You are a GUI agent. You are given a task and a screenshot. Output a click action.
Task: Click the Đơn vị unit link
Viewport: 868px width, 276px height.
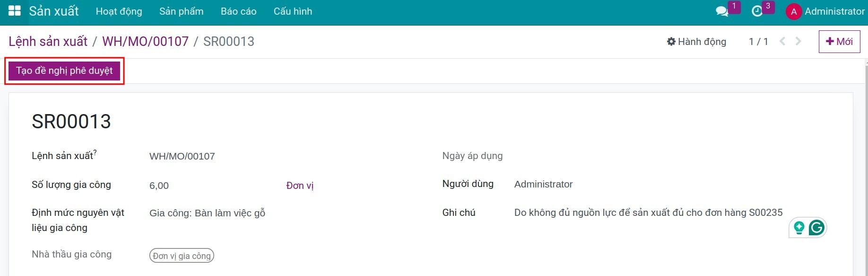[x=300, y=186]
